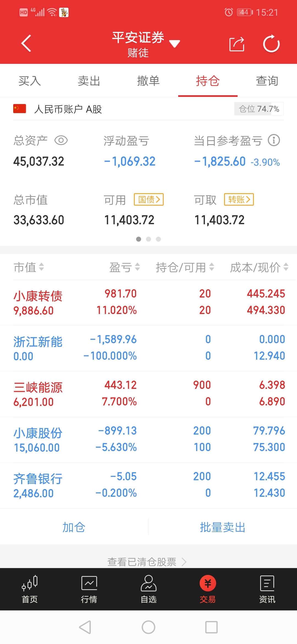Tap the 批量卖出 button
This screenshot has width=297, height=644.
point(222,527)
